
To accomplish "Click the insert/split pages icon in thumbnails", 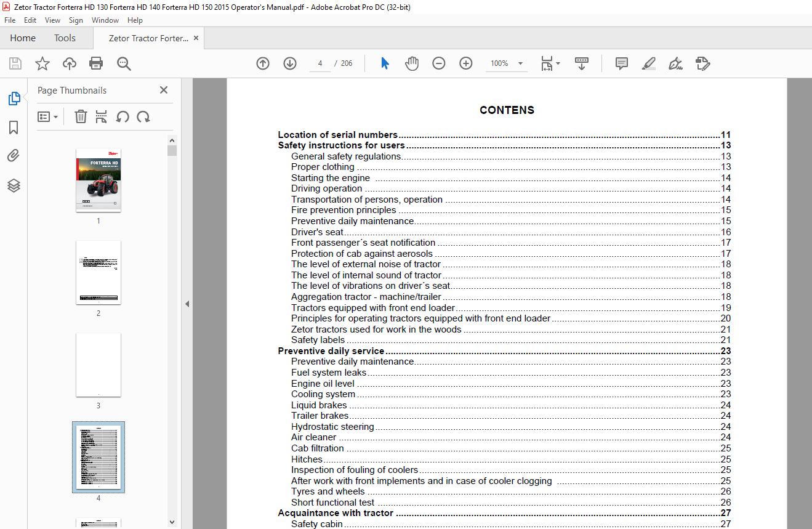I will pos(102,116).
